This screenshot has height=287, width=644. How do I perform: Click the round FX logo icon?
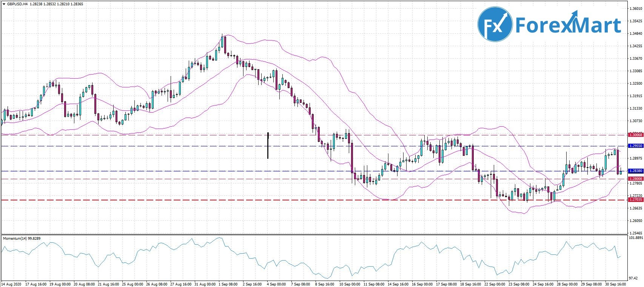pos(495,23)
